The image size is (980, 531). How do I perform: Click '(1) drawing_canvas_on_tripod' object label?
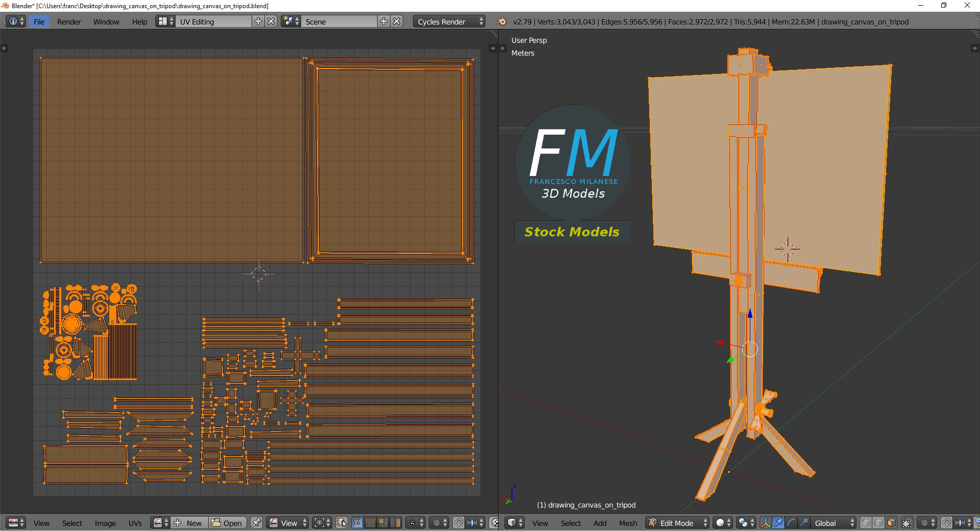(586, 505)
